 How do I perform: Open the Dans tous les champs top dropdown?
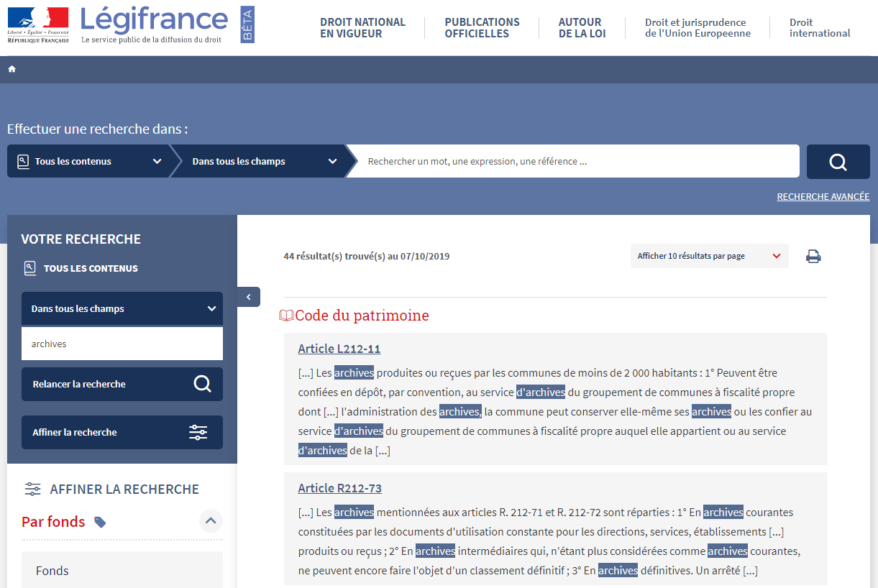tap(263, 162)
